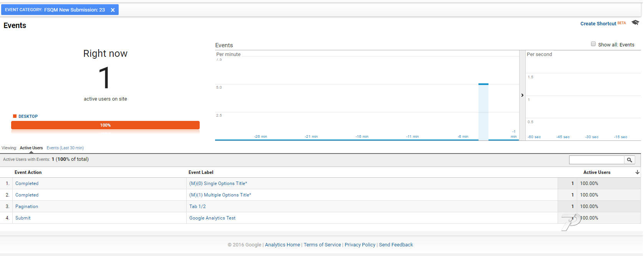Viewport: 644px width, 256px height.
Task: Enable the Show all: Events checkbox
Action: [593, 44]
